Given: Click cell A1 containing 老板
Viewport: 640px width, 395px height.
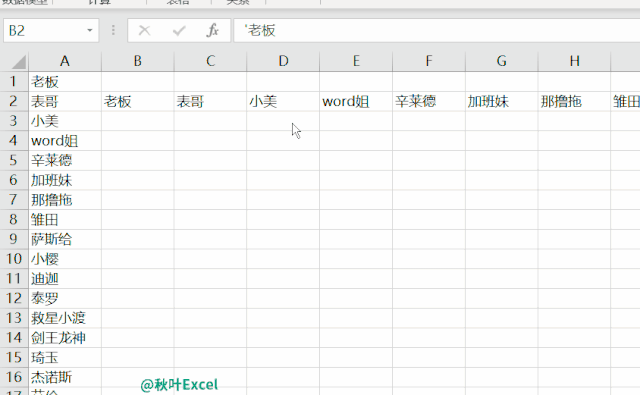Looking at the screenshot, I should [x=65, y=82].
